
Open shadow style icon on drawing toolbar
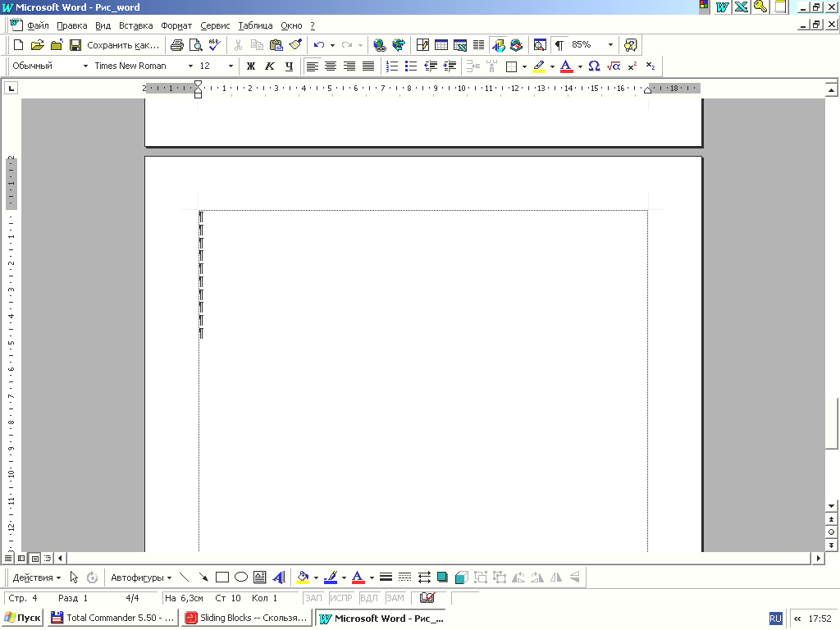442,577
